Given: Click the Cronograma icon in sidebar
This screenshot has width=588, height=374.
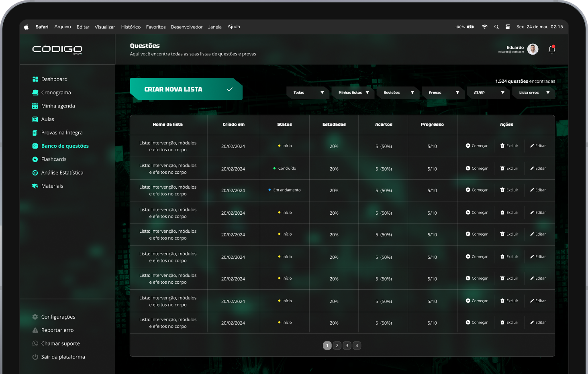Looking at the screenshot, I should tap(35, 93).
